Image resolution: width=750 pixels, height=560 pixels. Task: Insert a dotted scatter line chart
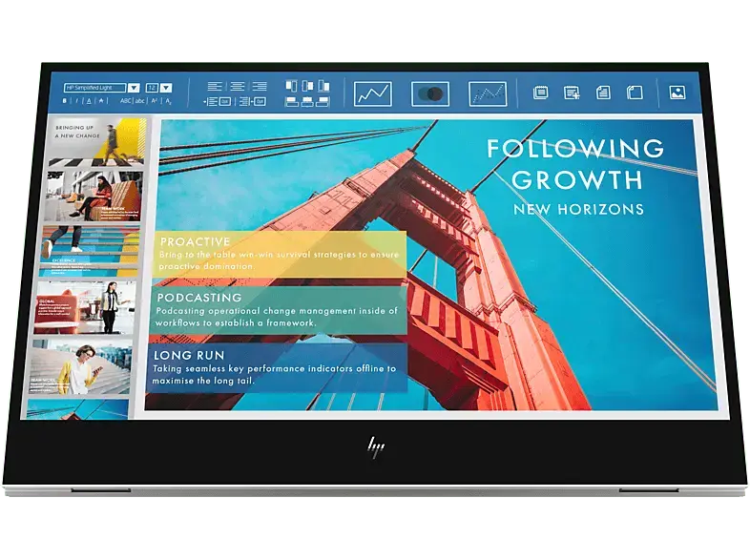coord(488,93)
